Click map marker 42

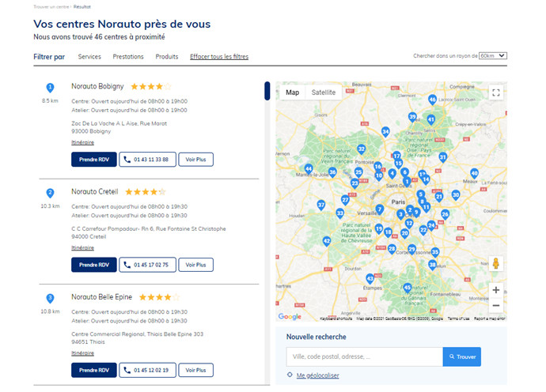click(327, 241)
